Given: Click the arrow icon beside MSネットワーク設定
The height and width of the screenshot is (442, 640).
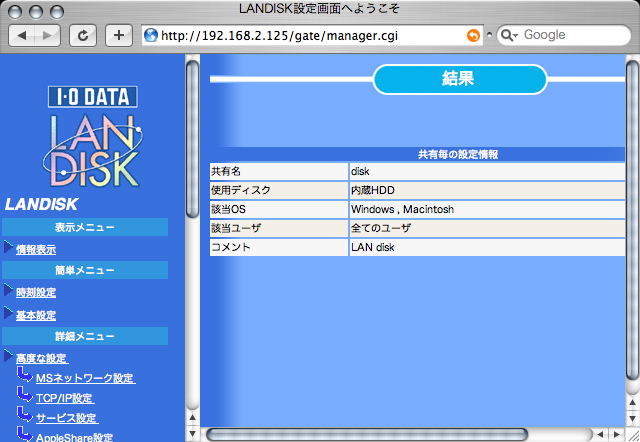Looking at the screenshot, I should pos(24,374).
